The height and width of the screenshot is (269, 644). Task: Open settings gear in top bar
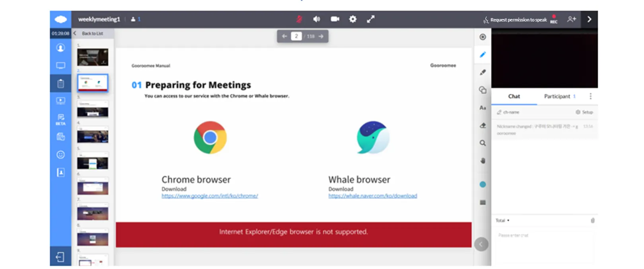coord(353,19)
